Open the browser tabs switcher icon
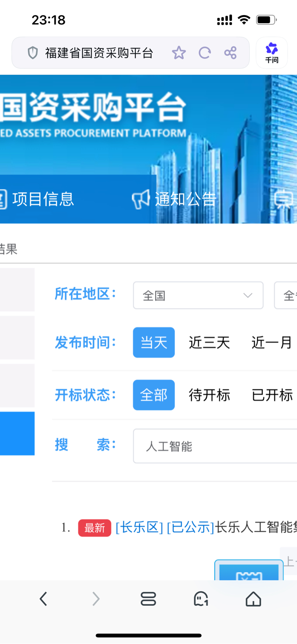 pos(148,599)
